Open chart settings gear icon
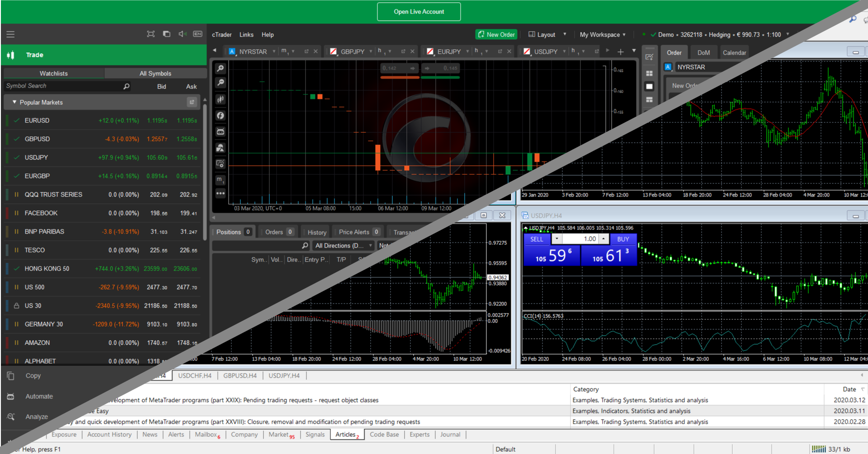The height and width of the screenshot is (454, 868). [x=220, y=164]
